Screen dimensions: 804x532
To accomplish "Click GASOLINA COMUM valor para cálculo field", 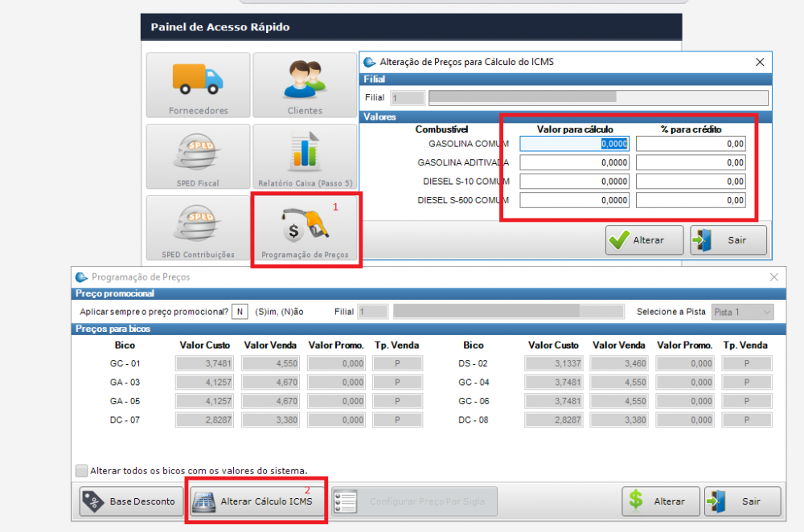I will 574,144.
